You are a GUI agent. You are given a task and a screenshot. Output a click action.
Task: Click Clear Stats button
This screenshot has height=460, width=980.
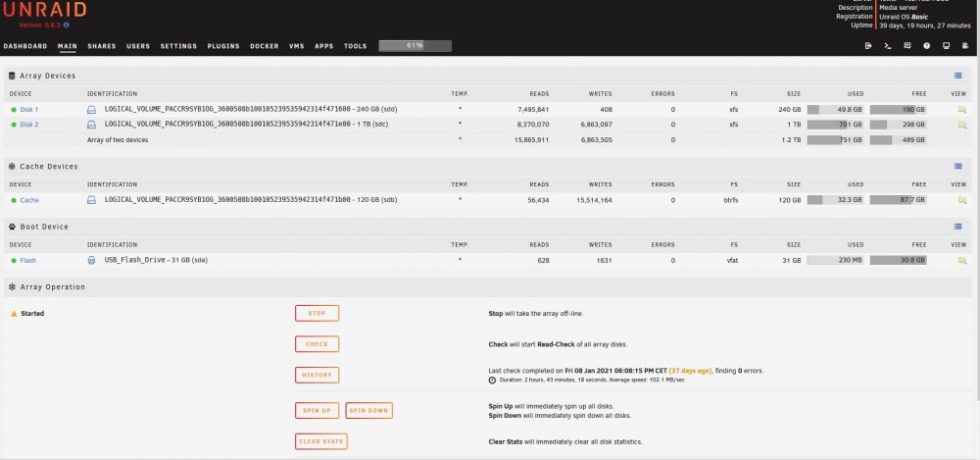[x=321, y=441]
